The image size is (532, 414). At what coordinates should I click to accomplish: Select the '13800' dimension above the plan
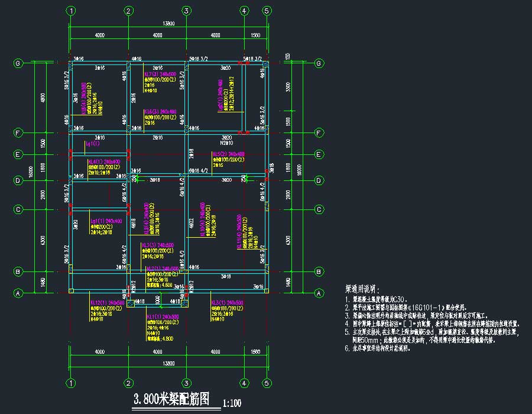[x=168, y=24]
